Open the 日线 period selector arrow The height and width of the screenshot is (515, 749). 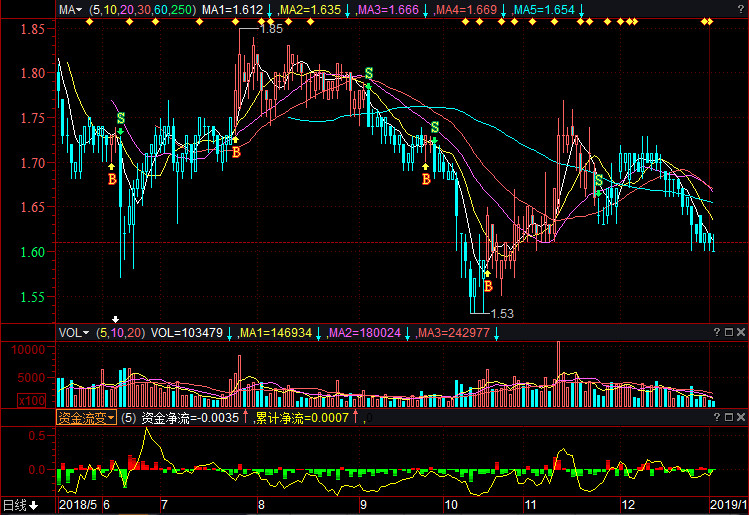coord(33,505)
